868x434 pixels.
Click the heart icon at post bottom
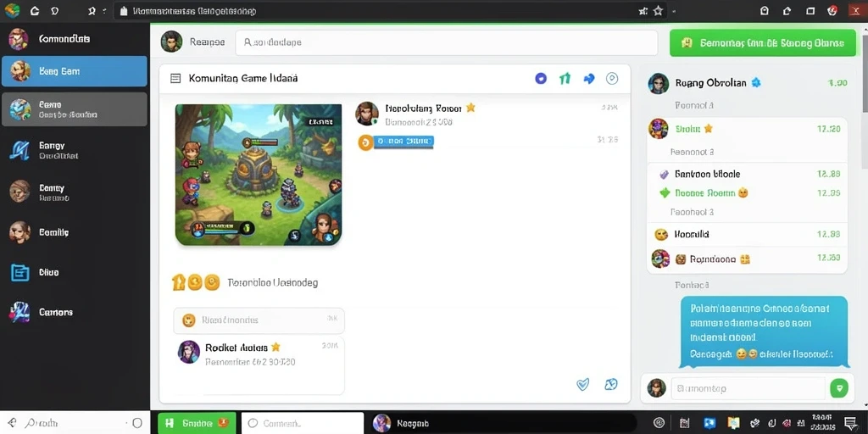(x=583, y=384)
